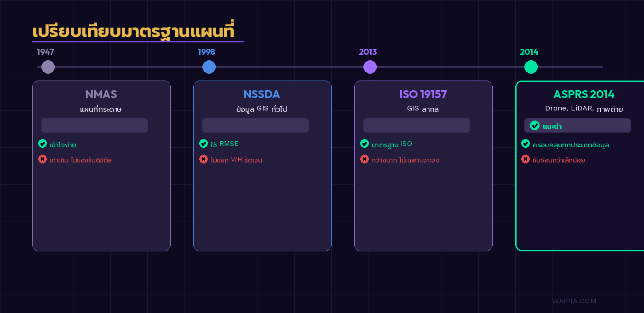Click the 2013 purple timeline marker

click(x=370, y=67)
